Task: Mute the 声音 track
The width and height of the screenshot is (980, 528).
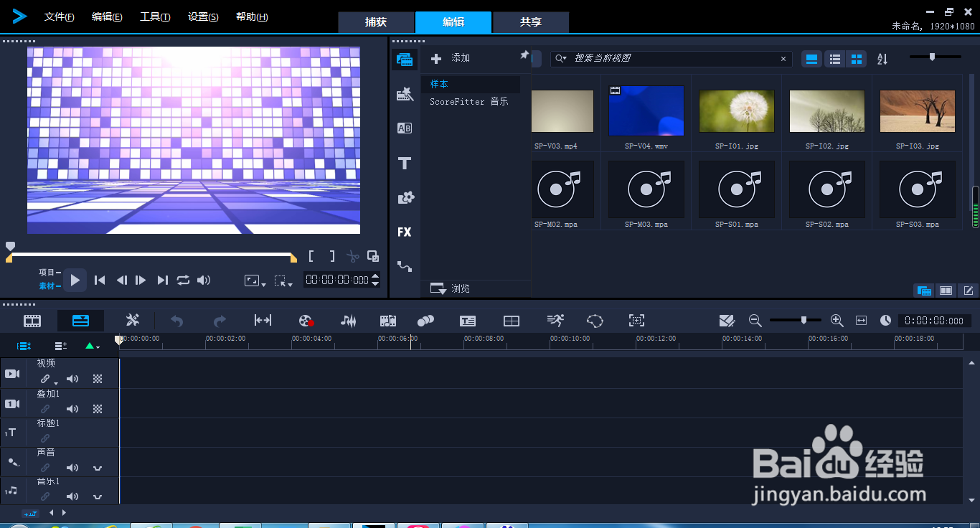Action: pyautogui.click(x=72, y=468)
